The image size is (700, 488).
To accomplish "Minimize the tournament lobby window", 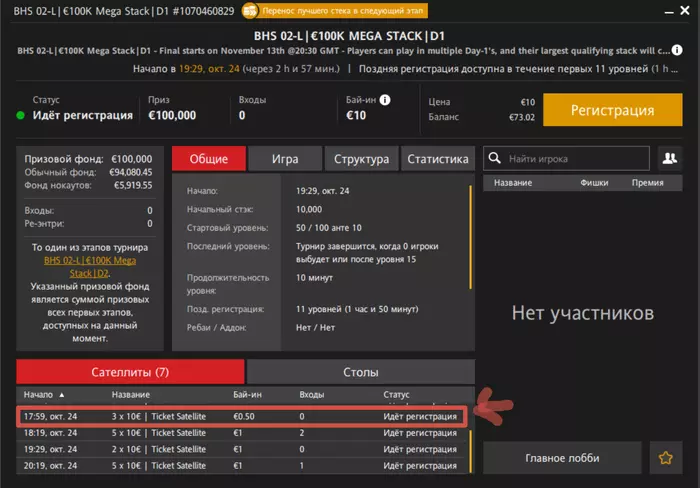I will [x=669, y=12].
